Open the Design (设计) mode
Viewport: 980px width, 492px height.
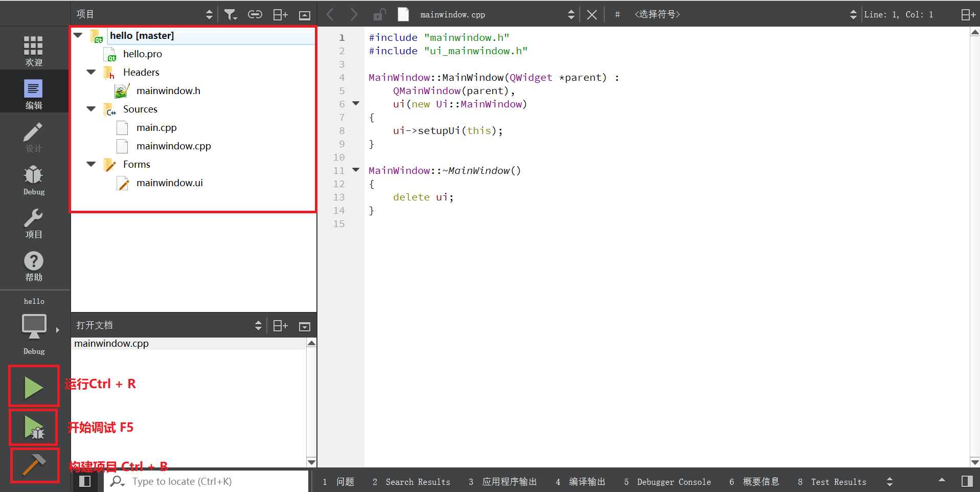coord(34,137)
